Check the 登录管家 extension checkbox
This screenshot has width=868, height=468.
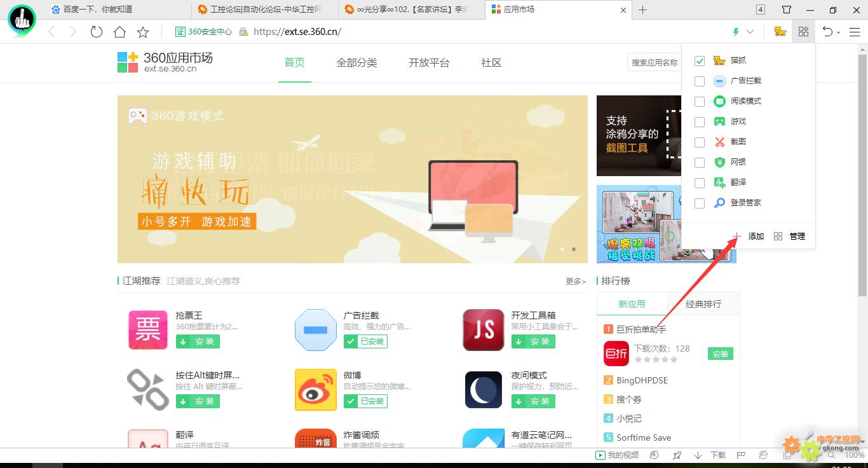click(x=700, y=203)
